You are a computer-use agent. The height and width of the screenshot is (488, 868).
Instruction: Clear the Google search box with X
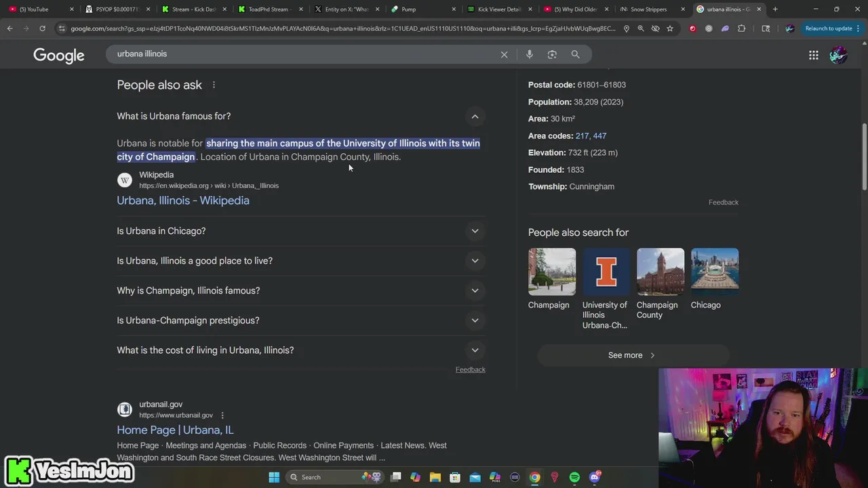(504, 54)
